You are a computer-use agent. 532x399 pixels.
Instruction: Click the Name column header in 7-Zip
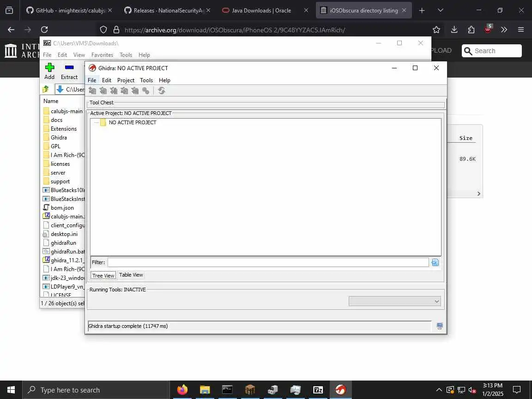[x=51, y=101]
